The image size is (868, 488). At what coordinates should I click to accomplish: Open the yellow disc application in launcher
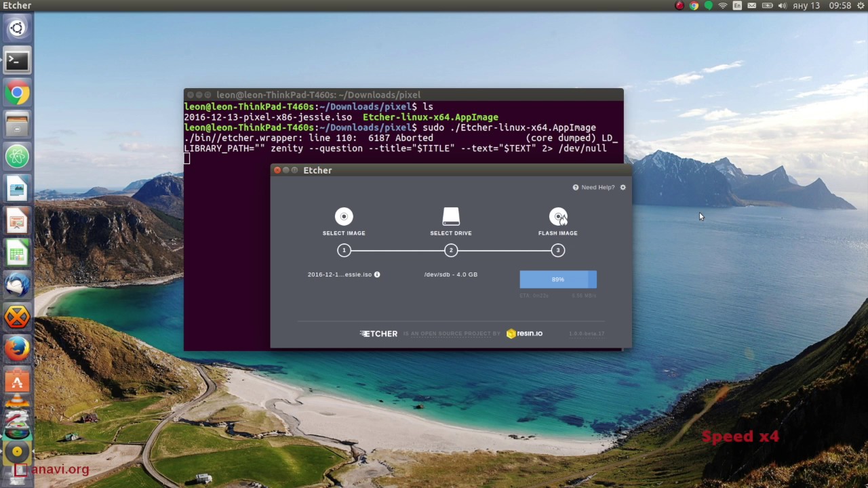coord(17,451)
